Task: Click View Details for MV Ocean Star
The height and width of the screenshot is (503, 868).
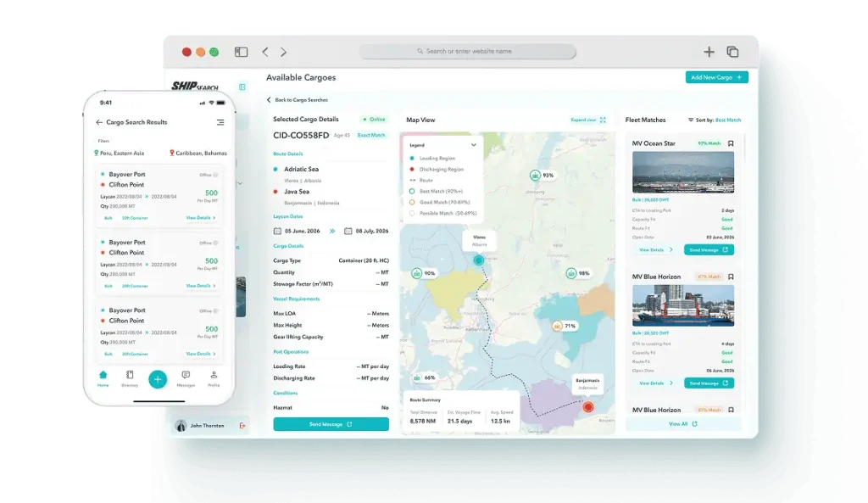Action: [656, 250]
